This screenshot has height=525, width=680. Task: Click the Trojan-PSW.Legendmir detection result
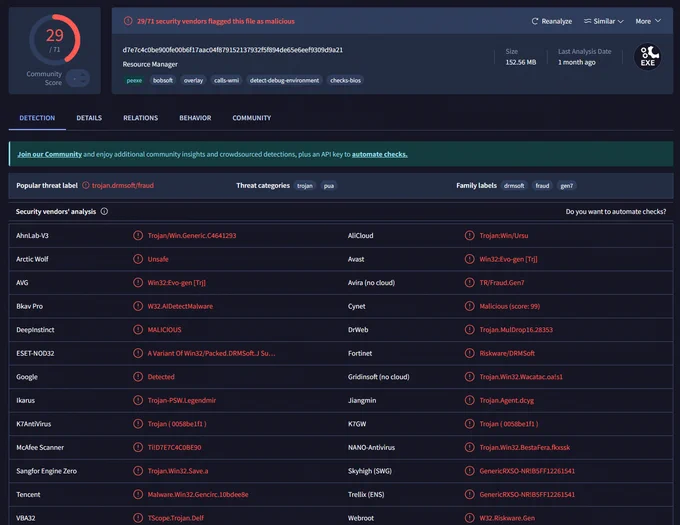182,400
